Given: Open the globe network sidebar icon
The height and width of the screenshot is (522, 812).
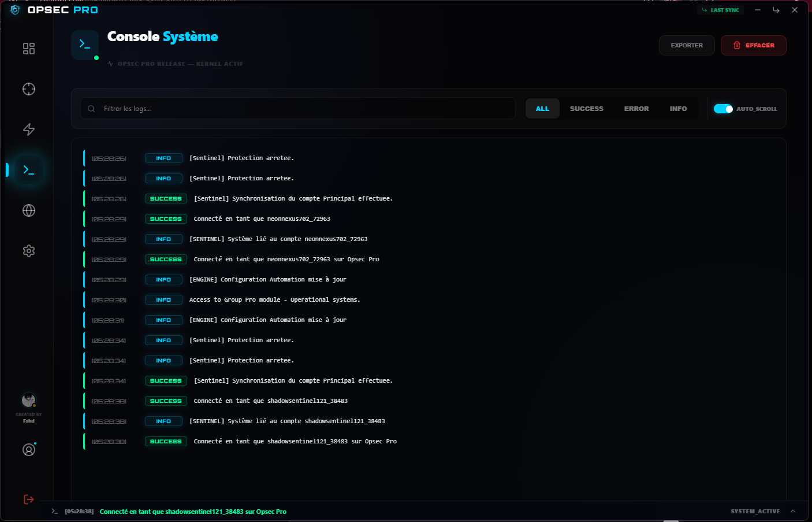Looking at the screenshot, I should coord(29,210).
